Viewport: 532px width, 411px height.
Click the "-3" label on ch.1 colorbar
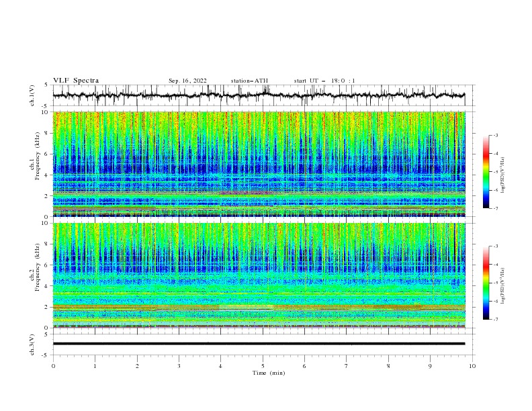click(495, 135)
